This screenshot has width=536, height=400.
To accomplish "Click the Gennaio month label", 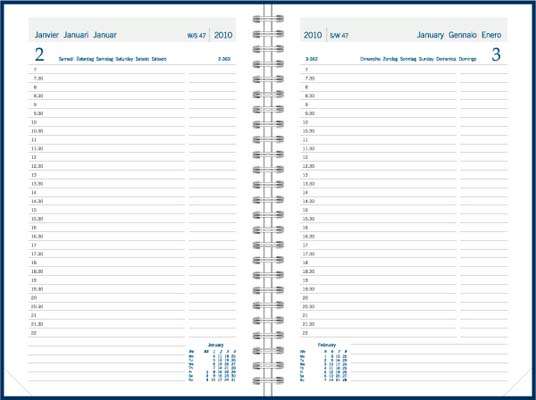I will 463,35.
